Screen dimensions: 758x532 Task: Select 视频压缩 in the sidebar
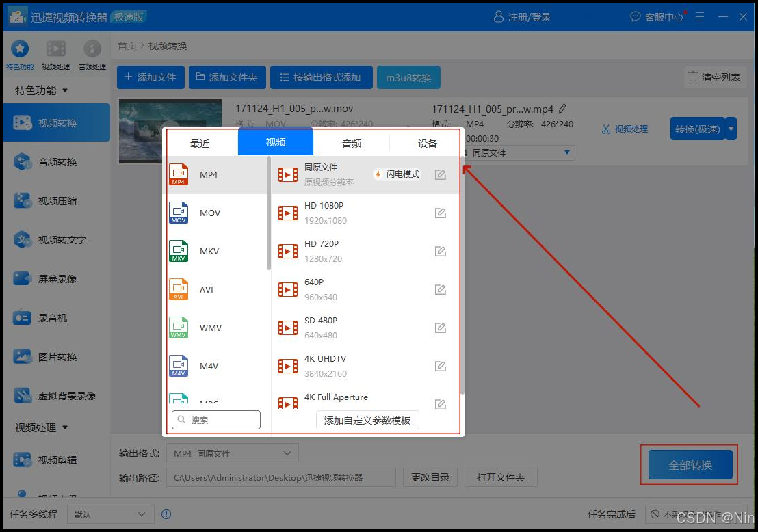pos(57,201)
